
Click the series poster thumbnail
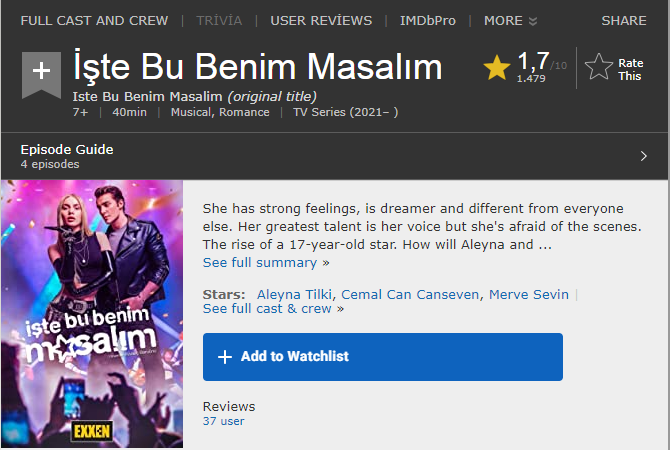pyautogui.click(x=92, y=314)
